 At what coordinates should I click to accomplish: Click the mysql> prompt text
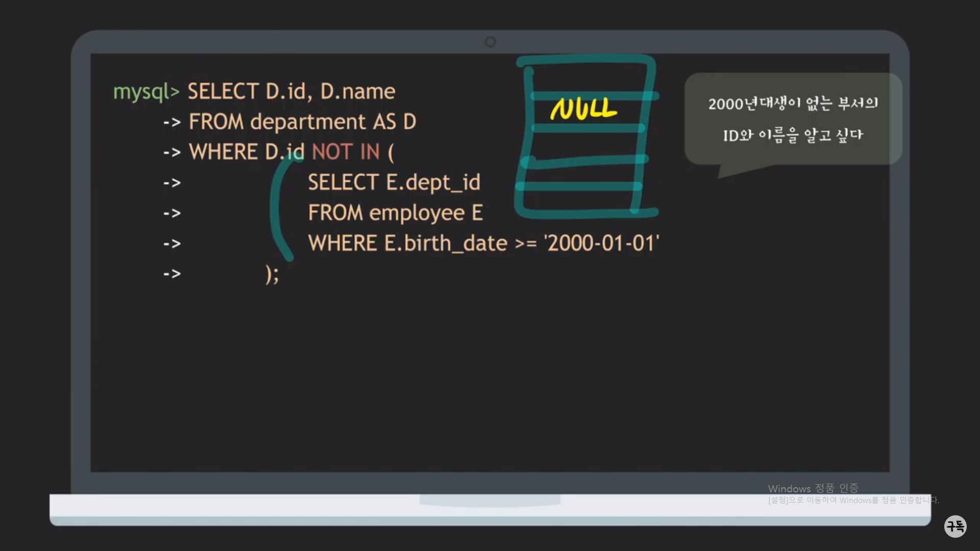click(146, 92)
